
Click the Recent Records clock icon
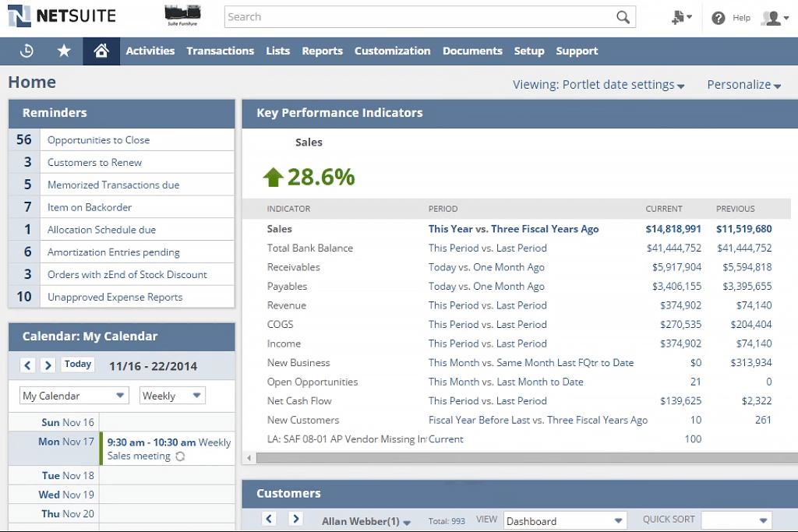pos(25,51)
